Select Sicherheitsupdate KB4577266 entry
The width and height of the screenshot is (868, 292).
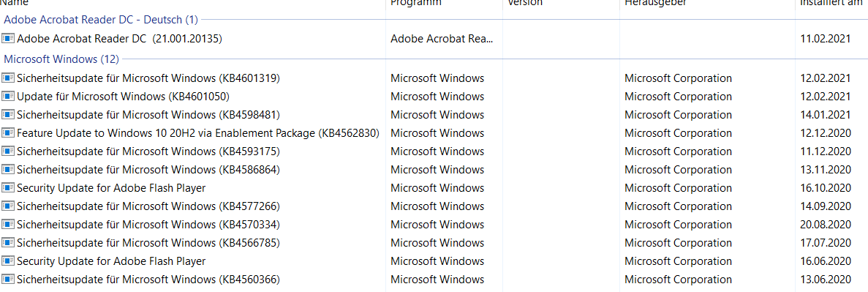[148, 206]
